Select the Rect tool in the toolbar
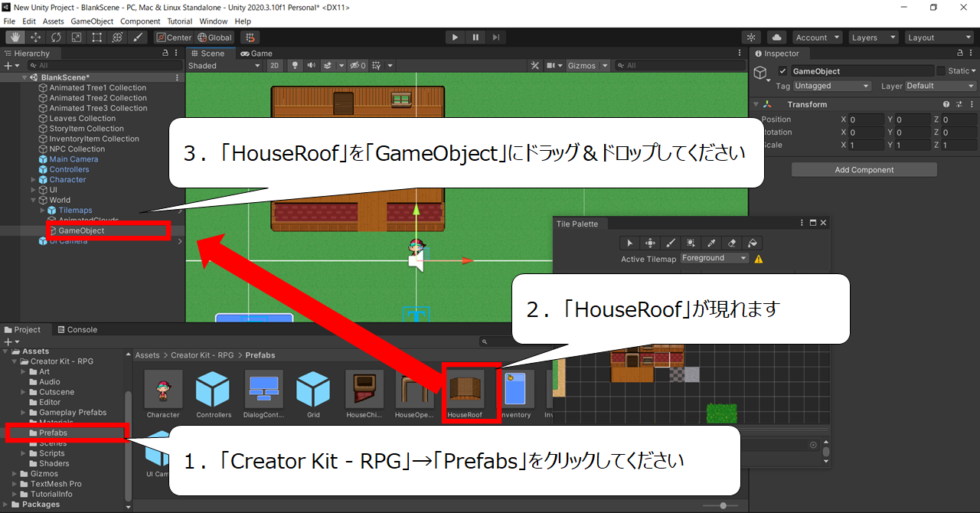The width and height of the screenshot is (980, 513). pyautogui.click(x=97, y=38)
